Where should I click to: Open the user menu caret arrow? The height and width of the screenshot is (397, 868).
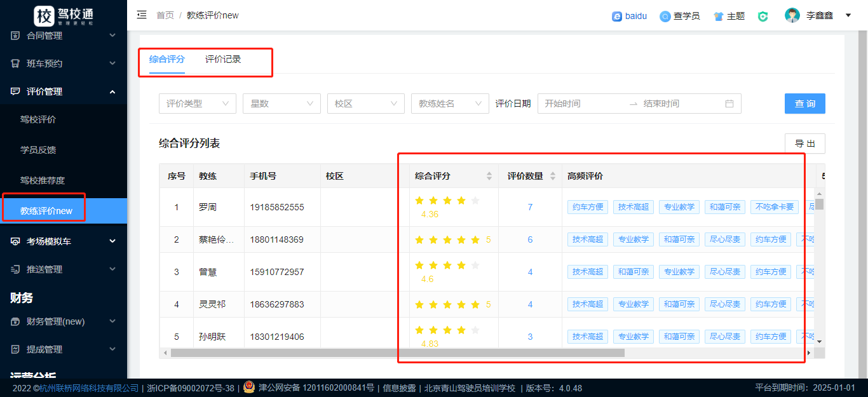point(848,15)
